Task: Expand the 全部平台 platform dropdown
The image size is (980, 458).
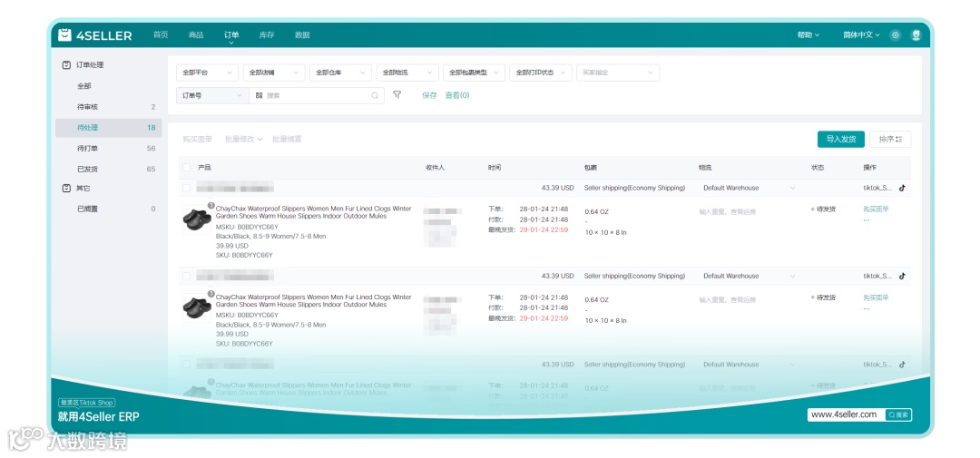Action: pyautogui.click(x=207, y=73)
